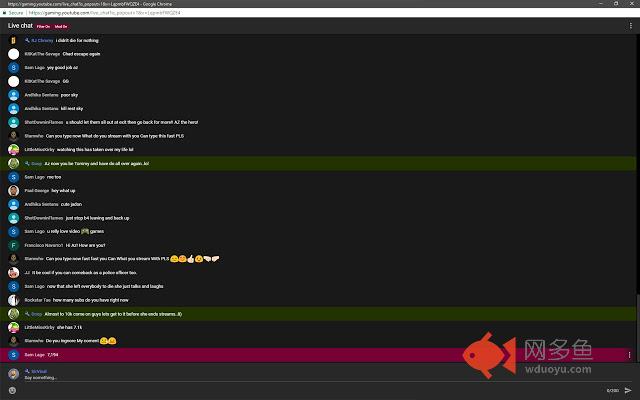The width and height of the screenshot is (640, 400).
Task: Click Rockstar Tee's username
Action: coord(38,299)
